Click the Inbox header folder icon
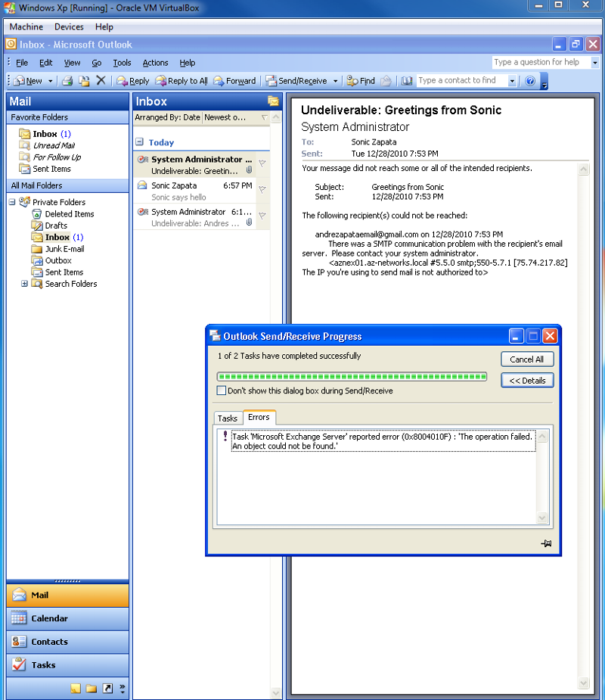The image size is (605, 700). 273,101
